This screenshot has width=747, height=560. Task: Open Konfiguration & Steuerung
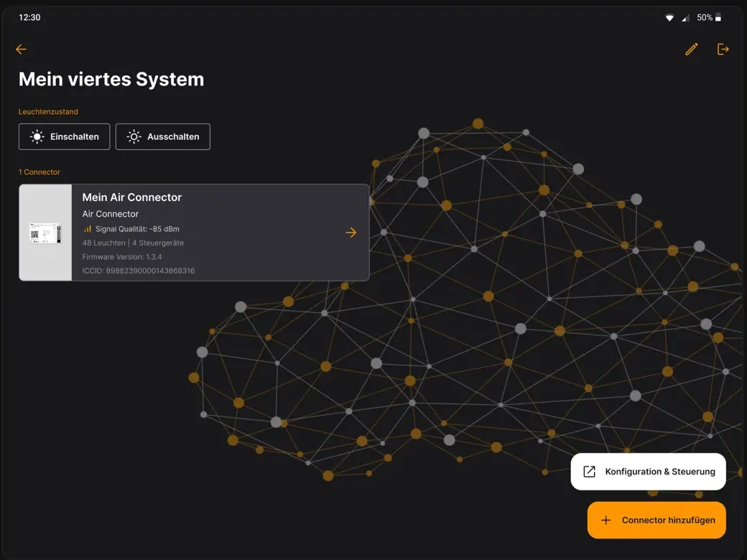tap(649, 472)
